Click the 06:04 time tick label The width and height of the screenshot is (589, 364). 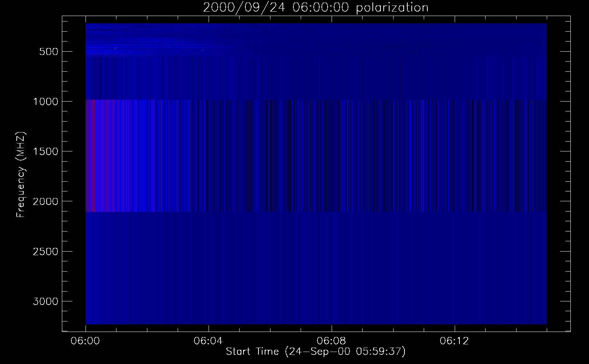pyautogui.click(x=209, y=341)
